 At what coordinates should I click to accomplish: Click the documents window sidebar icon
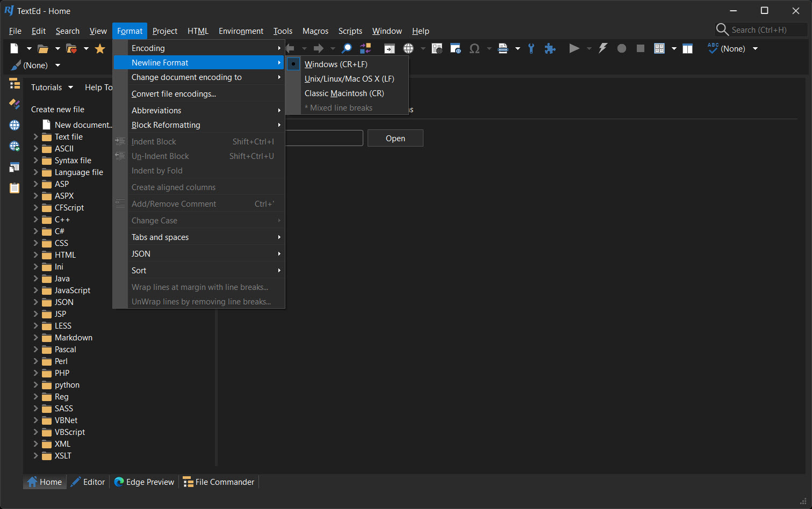point(15,167)
